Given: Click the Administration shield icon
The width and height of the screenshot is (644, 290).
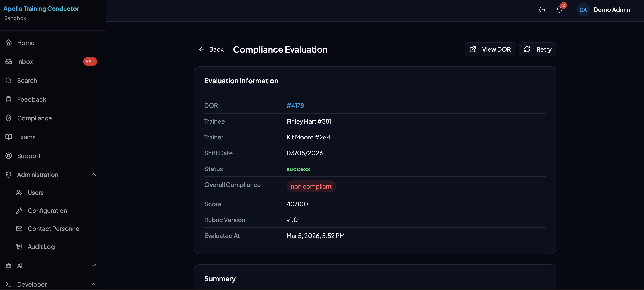Looking at the screenshot, I should point(9,175).
